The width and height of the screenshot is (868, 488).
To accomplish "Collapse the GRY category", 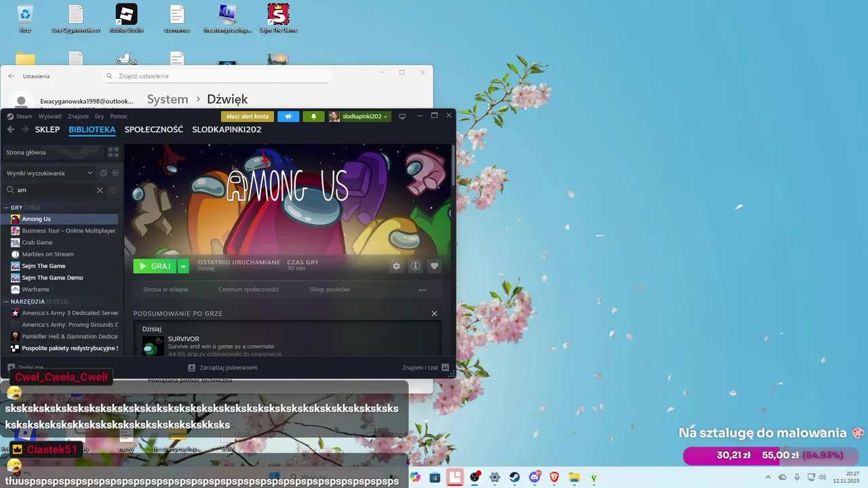I will click(x=6, y=207).
